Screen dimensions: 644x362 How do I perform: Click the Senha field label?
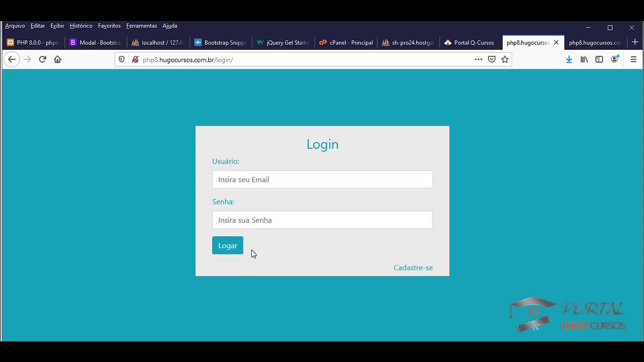[223, 202]
